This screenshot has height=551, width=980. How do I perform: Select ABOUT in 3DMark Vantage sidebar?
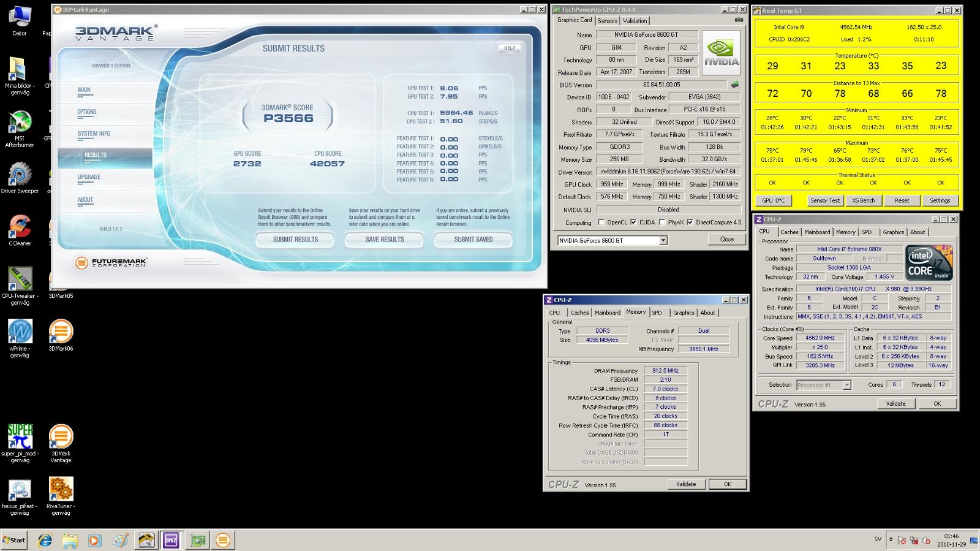(x=85, y=200)
